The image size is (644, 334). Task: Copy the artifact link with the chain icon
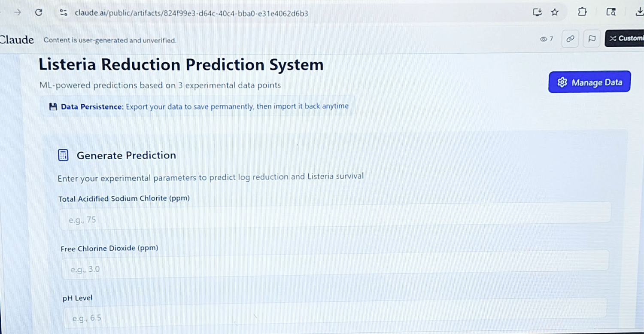click(x=570, y=39)
